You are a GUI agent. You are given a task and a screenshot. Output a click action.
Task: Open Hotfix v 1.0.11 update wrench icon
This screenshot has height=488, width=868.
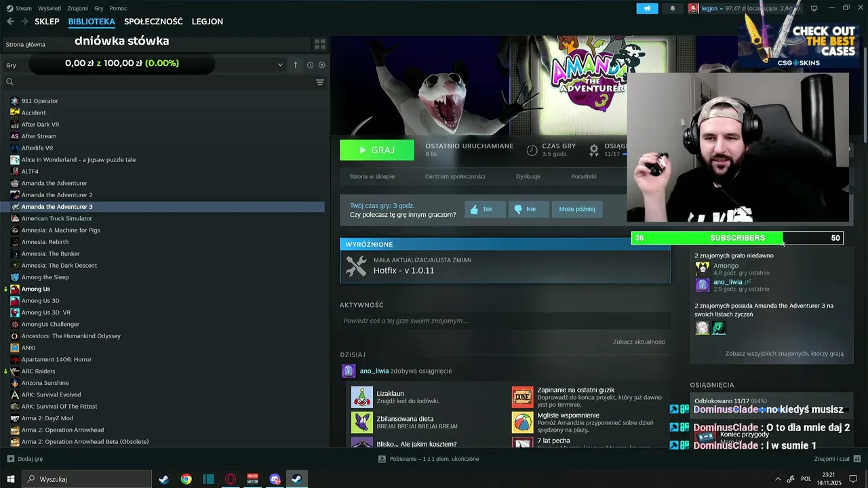(x=356, y=266)
